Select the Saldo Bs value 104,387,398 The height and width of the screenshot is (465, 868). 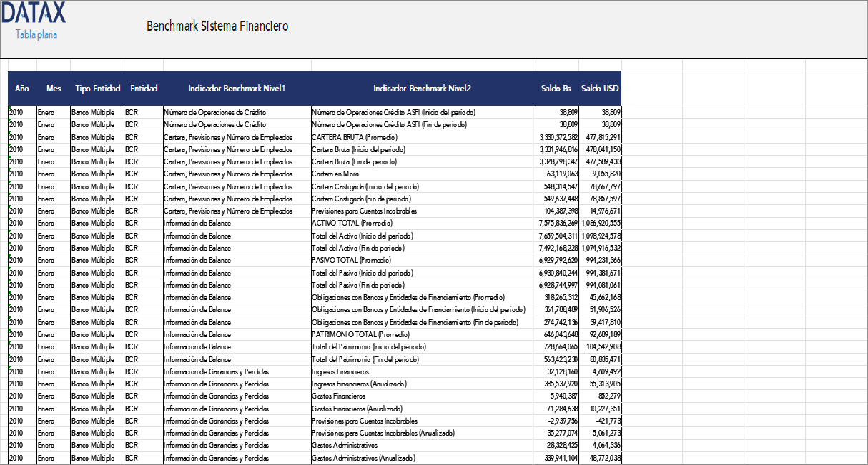556,211
